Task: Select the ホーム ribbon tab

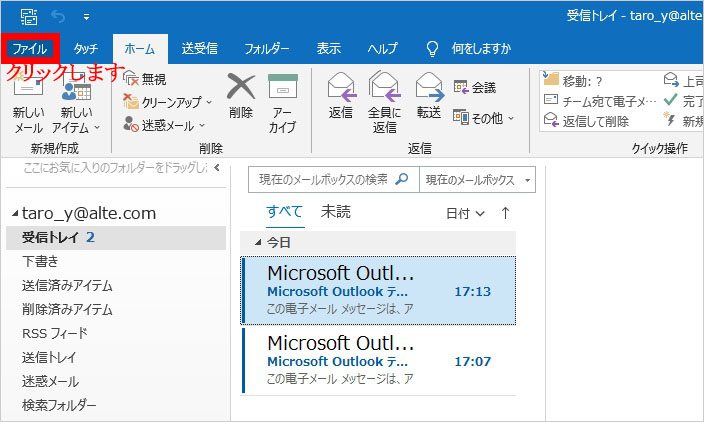Action: [x=140, y=48]
